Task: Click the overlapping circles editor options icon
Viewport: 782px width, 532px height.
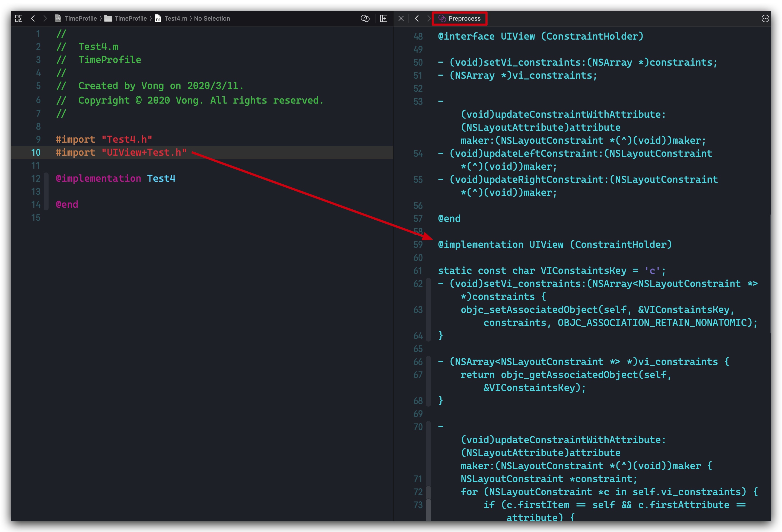Action: coord(365,18)
